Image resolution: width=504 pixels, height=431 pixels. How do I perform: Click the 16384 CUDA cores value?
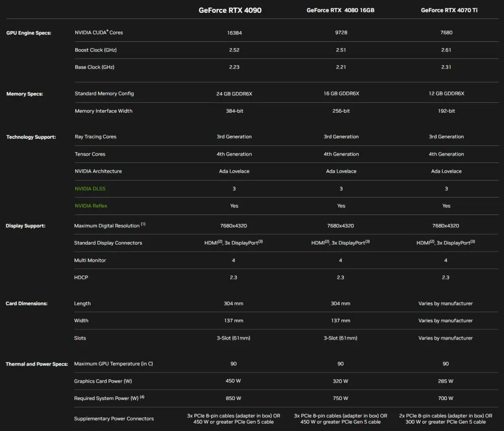tap(233, 32)
